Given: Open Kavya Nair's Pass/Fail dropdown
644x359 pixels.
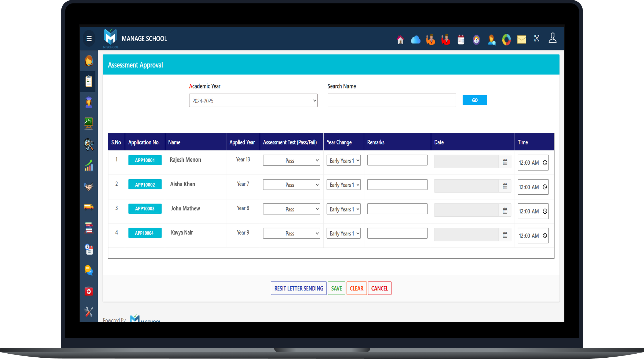Looking at the screenshot, I should pyautogui.click(x=291, y=233).
